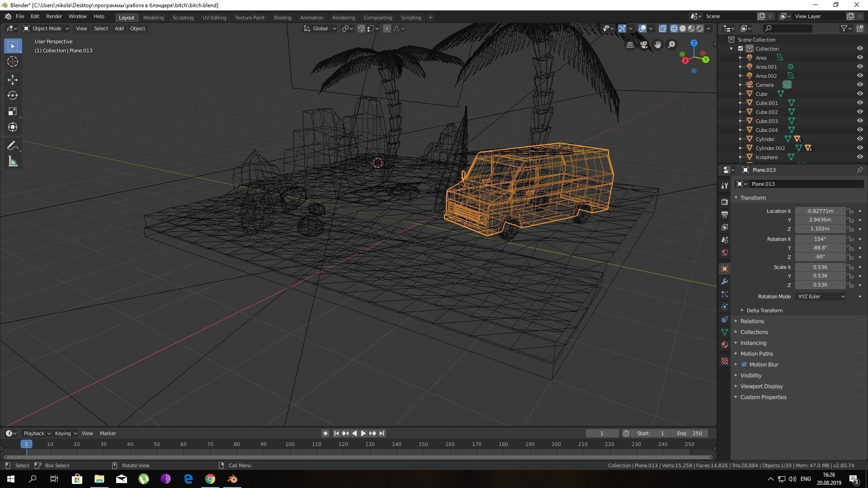Click the Location Y value field

[x=820, y=220]
